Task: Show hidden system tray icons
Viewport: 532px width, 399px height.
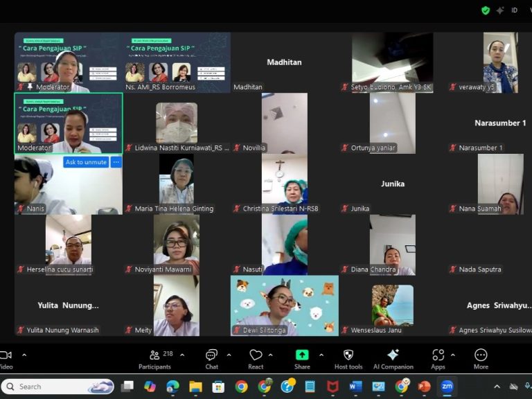Action: [497, 387]
